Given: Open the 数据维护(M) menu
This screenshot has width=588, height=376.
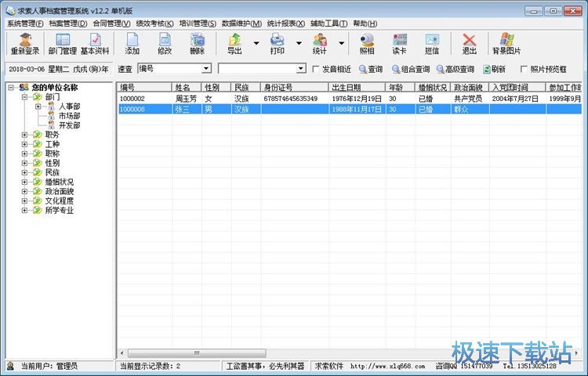Looking at the screenshot, I should pyautogui.click(x=241, y=23).
